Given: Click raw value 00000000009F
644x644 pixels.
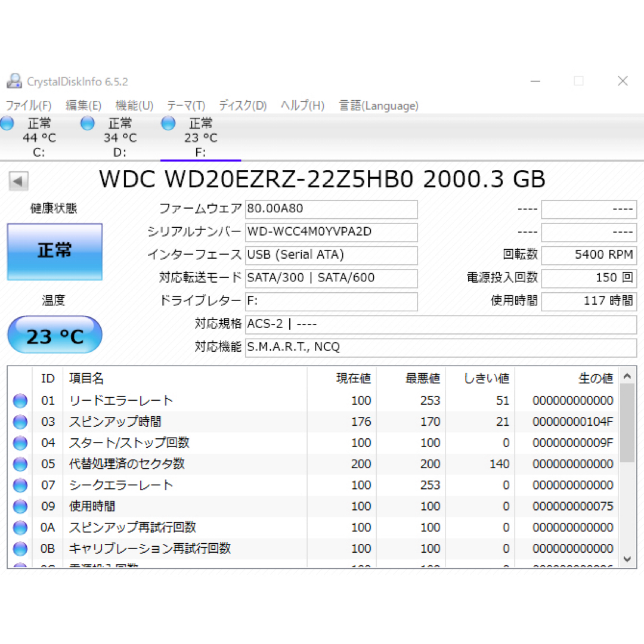Looking at the screenshot, I should pyautogui.click(x=573, y=442).
